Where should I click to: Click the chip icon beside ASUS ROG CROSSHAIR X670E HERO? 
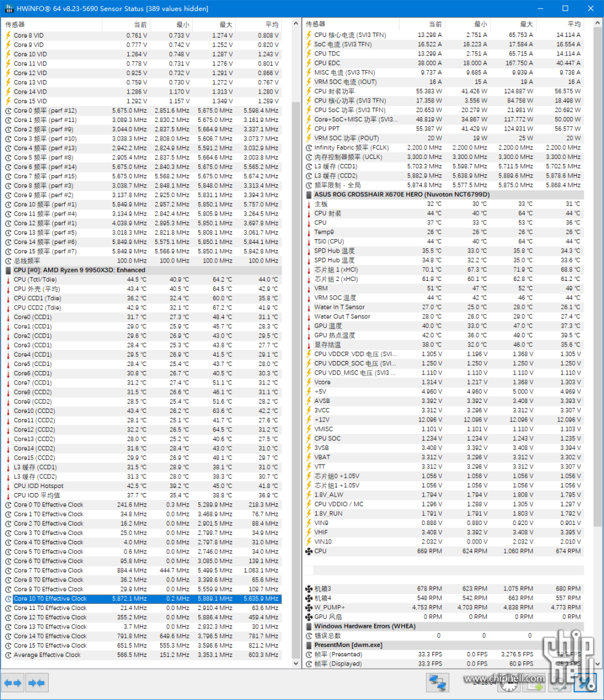tap(309, 195)
